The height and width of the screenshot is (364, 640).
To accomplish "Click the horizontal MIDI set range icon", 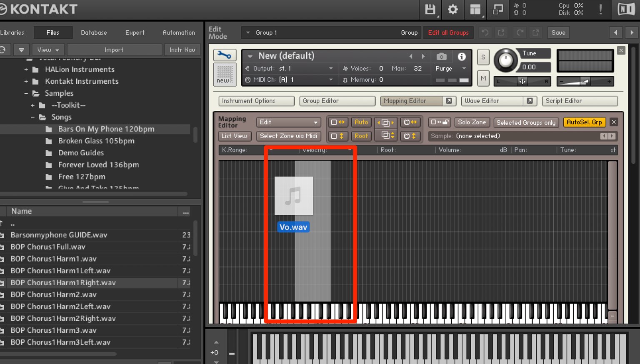I will coord(410,122).
